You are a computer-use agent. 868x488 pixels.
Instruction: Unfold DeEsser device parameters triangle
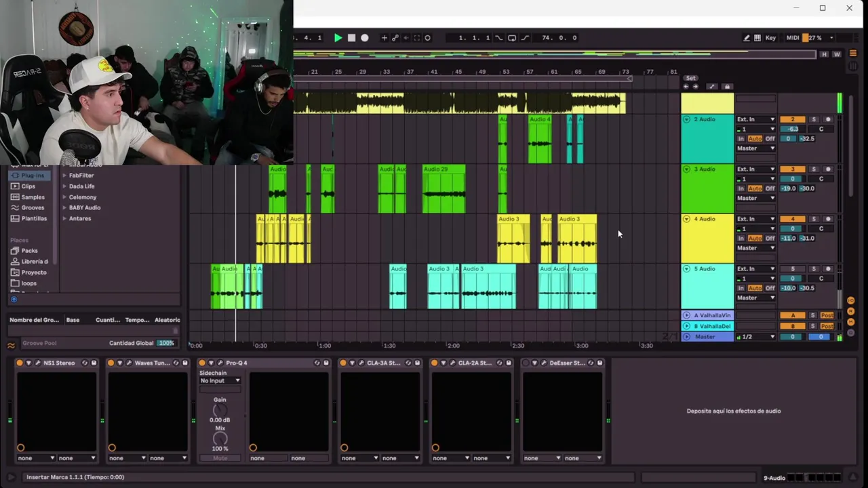pos(534,363)
